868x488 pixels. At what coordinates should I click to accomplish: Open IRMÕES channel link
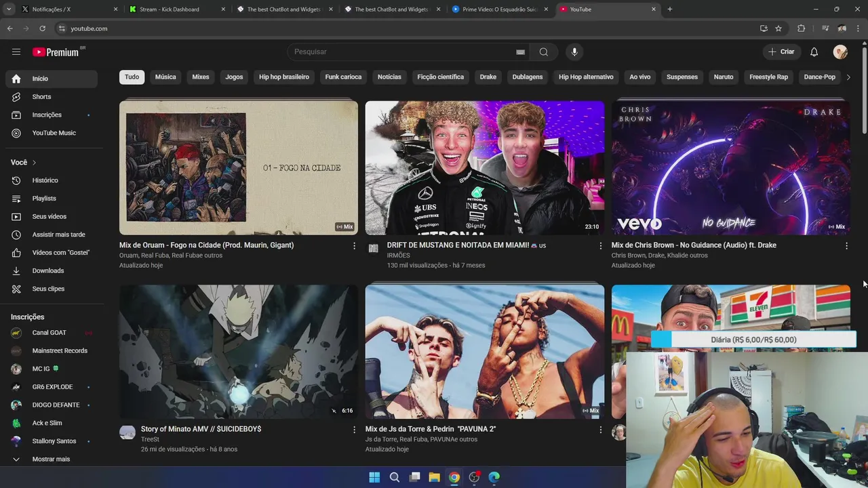click(398, 256)
